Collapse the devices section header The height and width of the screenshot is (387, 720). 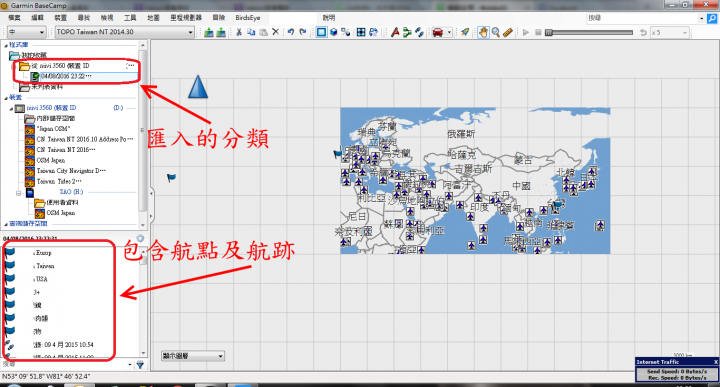click(6, 98)
